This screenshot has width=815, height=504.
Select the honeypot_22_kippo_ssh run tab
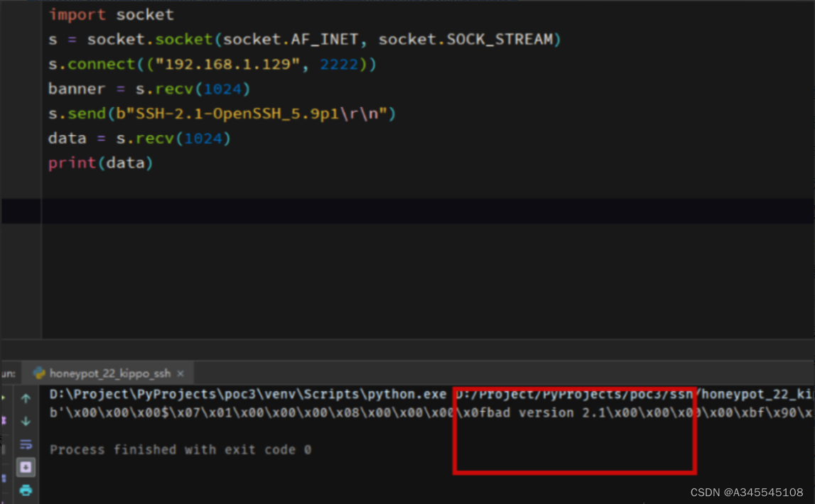109,373
